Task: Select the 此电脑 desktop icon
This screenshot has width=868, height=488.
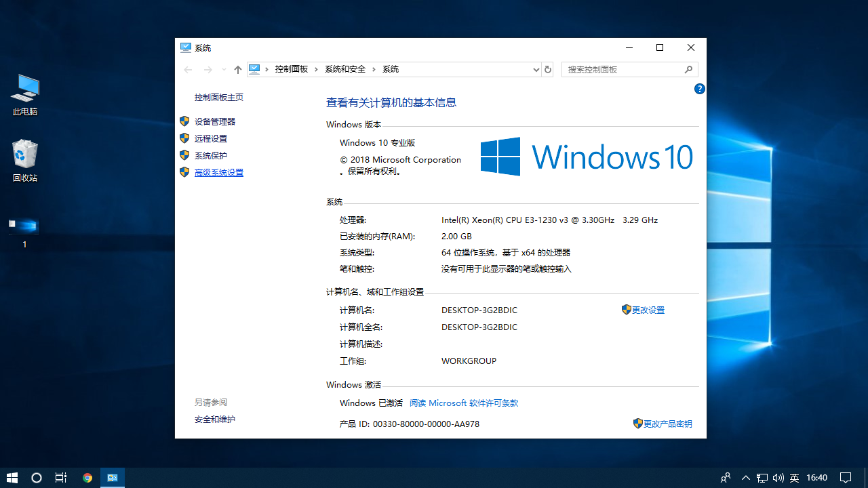Action: [25, 95]
